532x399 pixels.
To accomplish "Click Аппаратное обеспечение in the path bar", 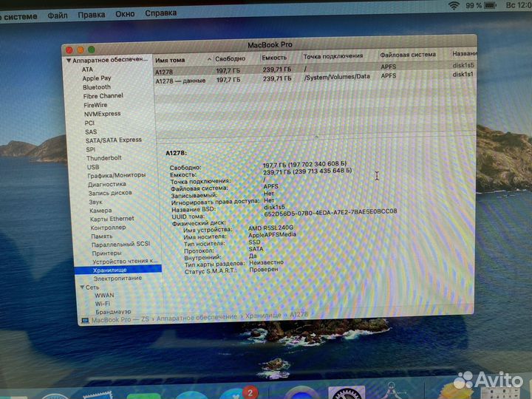I will [x=197, y=318].
